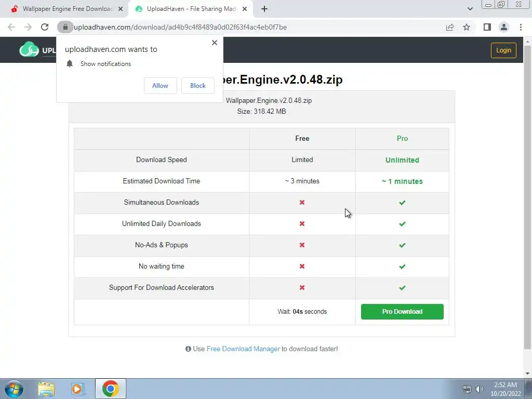The image size is (532, 399).
Task: Click the share page icon in address bar
Action: (450, 27)
